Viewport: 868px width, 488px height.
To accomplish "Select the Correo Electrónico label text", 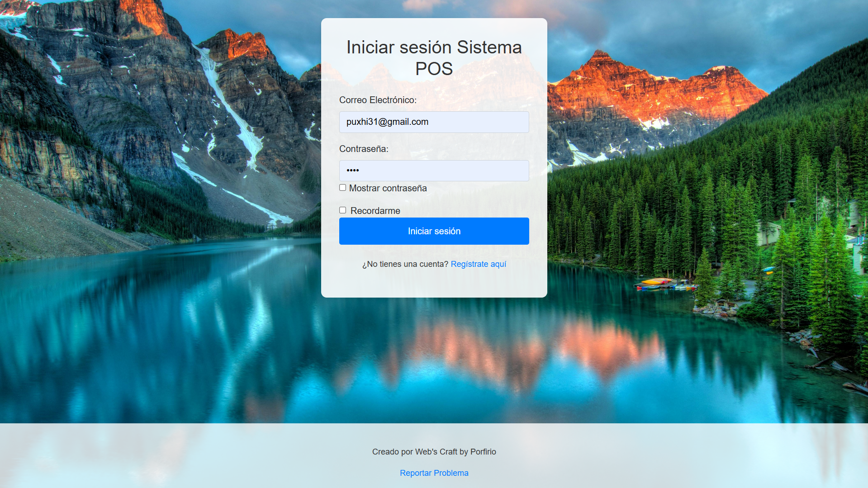I will [378, 100].
